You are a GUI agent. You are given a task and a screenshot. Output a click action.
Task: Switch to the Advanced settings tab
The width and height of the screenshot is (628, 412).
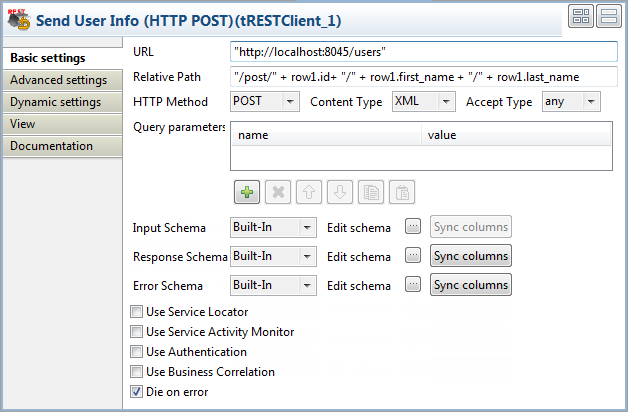pos(58,80)
